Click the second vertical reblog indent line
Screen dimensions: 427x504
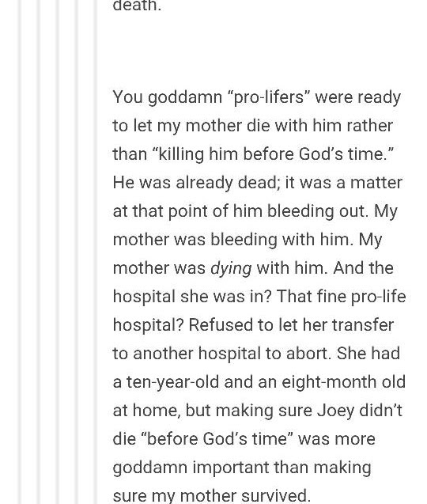coord(39,252)
